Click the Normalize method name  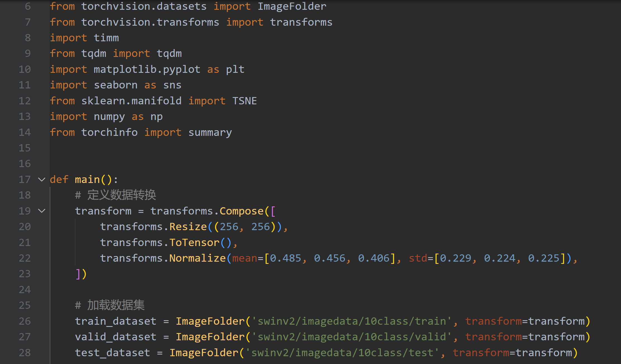(197, 258)
